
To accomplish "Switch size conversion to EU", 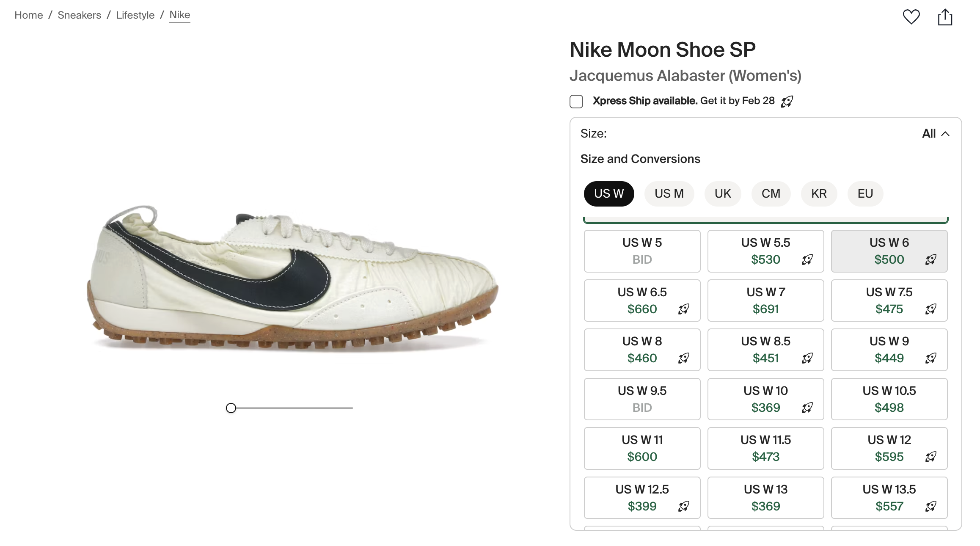I will [x=865, y=194].
